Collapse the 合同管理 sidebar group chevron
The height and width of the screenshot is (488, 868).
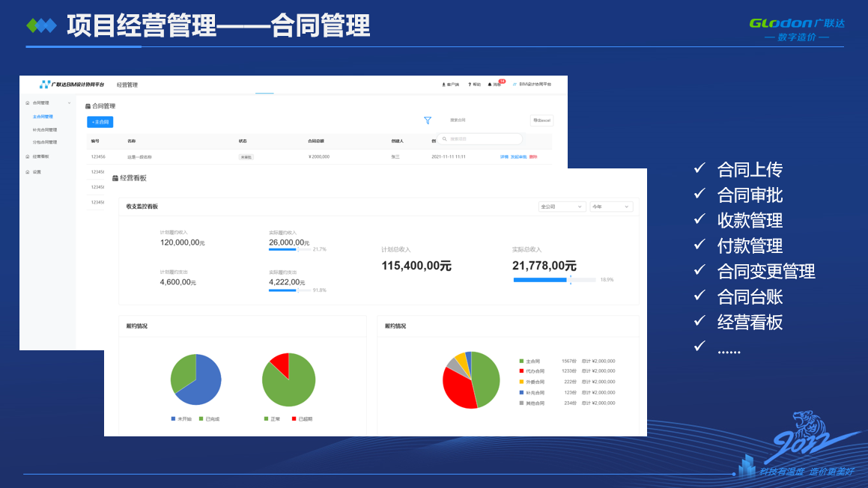(x=70, y=103)
